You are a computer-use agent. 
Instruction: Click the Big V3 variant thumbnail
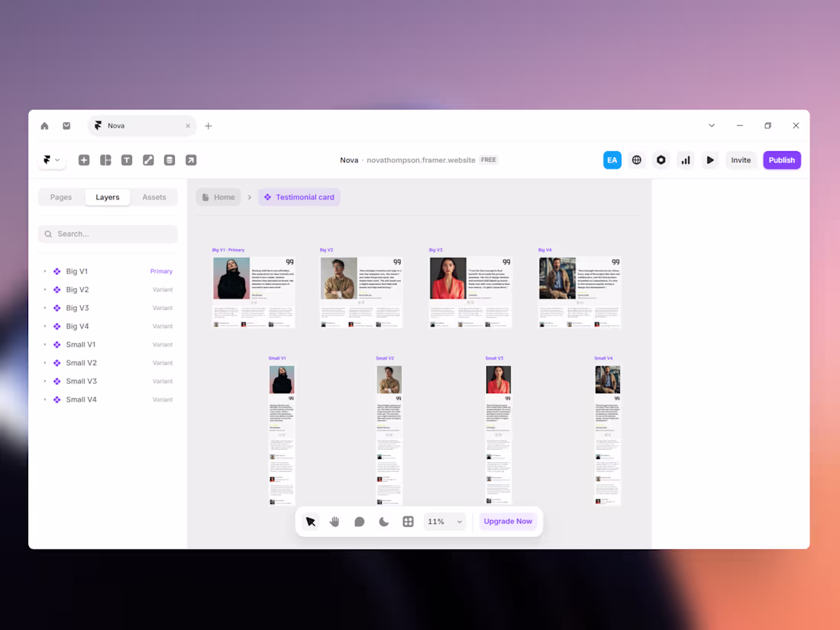[x=471, y=292]
